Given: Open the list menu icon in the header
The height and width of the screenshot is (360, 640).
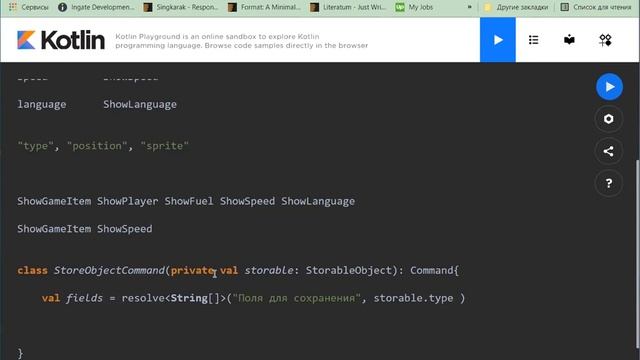Looking at the screenshot, I should (533, 40).
